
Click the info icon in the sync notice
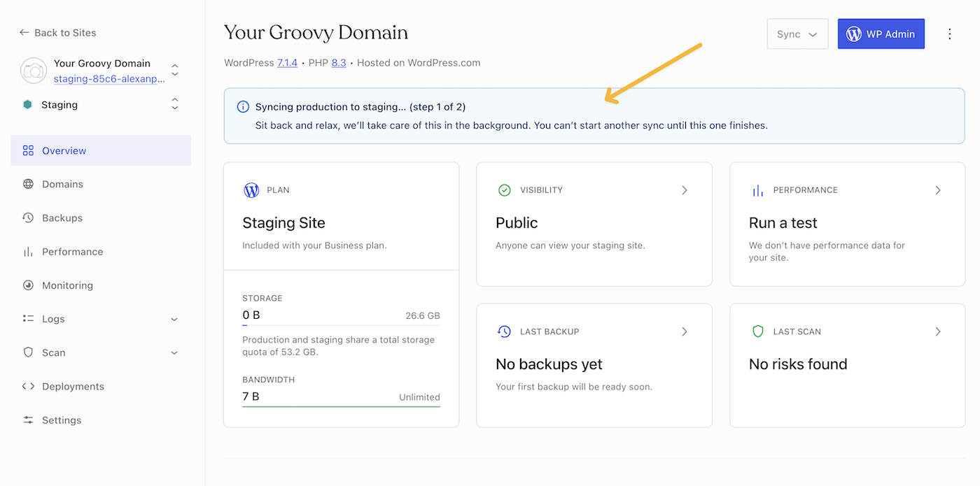coord(243,107)
